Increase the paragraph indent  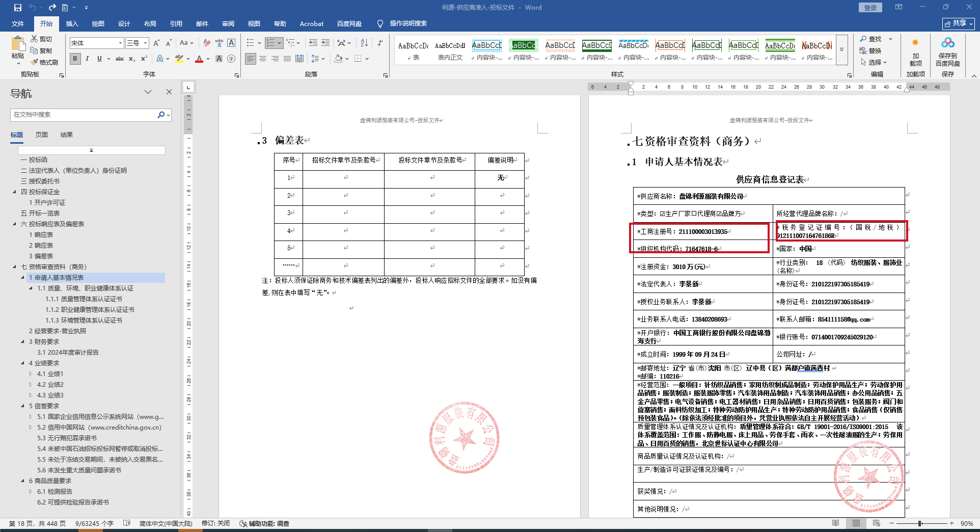pyautogui.click(x=325, y=43)
